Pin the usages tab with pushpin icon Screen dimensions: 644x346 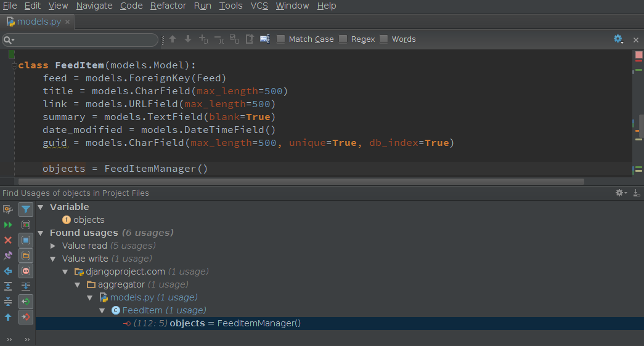click(x=8, y=255)
